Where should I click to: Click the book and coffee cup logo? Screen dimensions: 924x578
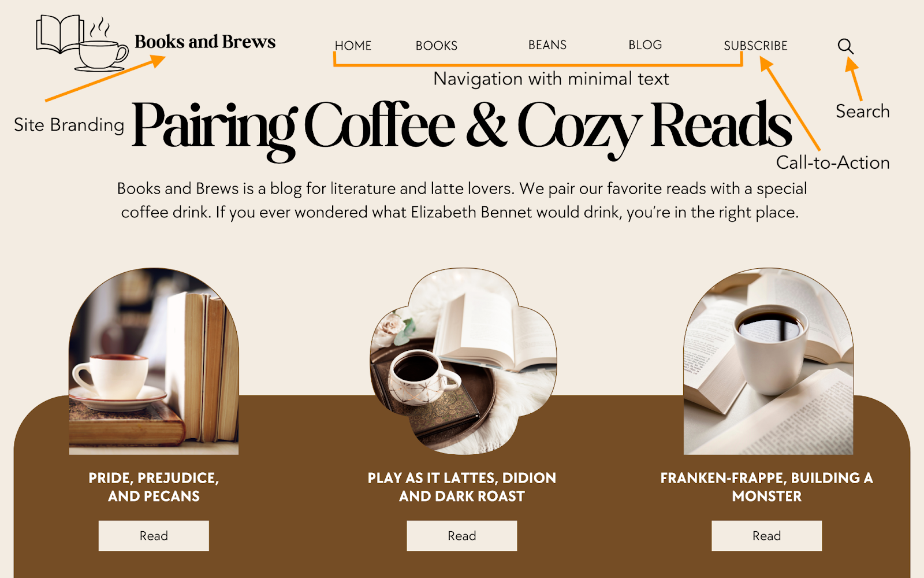(82, 43)
